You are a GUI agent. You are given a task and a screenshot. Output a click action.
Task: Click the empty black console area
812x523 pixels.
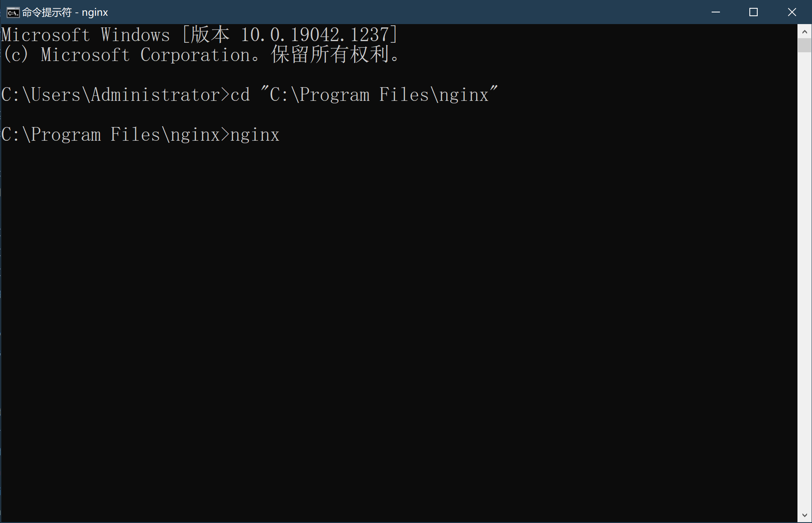click(398, 324)
